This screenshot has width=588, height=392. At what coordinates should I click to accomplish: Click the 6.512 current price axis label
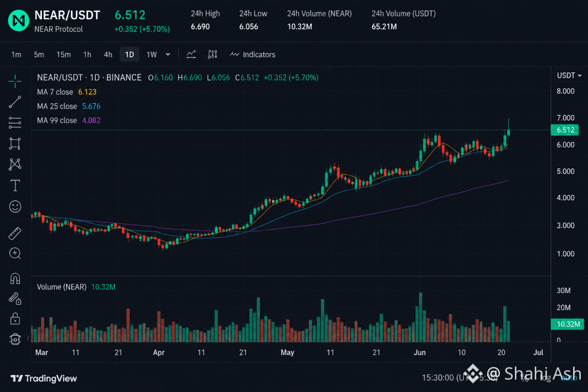[565, 130]
